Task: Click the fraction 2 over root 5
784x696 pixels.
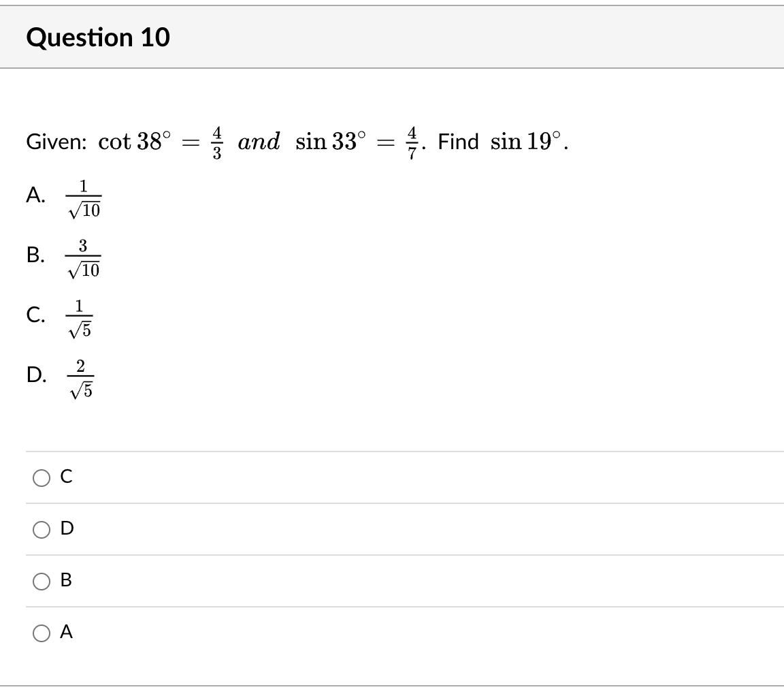Action: (x=82, y=377)
